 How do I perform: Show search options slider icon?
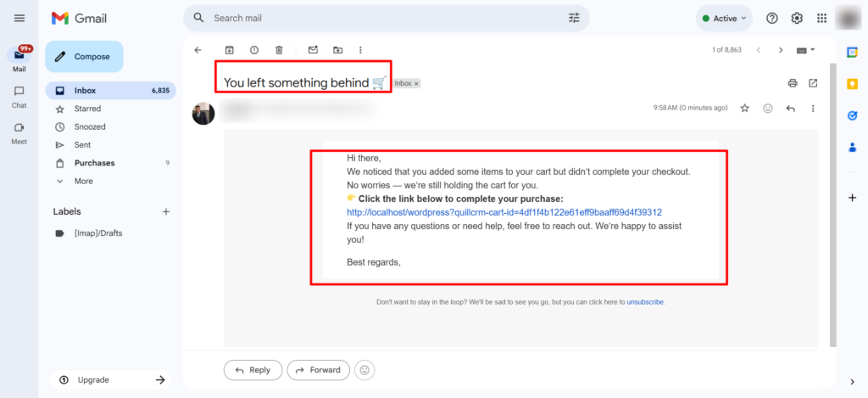click(574, 18)
